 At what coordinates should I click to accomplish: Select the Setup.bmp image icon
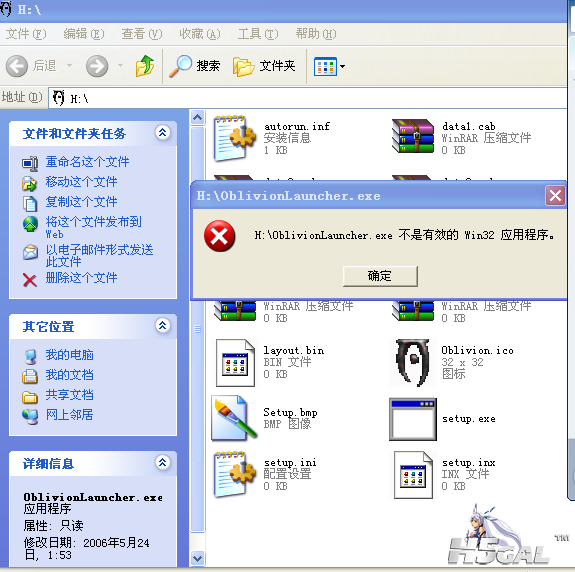click(234, 418)
